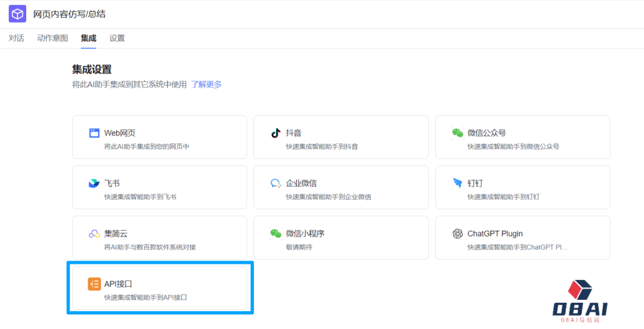644x329 pixels.
Task: Click text 快速集成智能助手到企业微信
Action: click(x=329, y=197)
